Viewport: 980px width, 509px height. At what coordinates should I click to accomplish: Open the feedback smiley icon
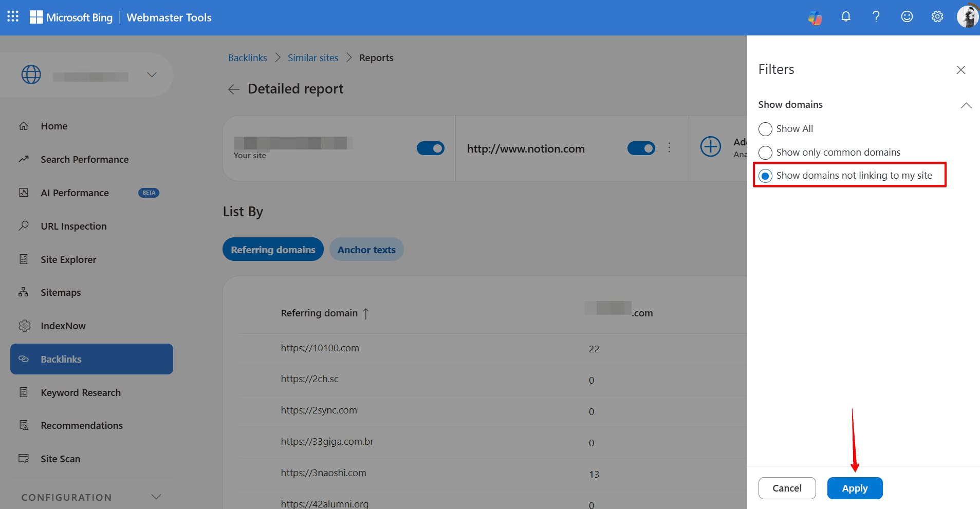coord(907,17)
